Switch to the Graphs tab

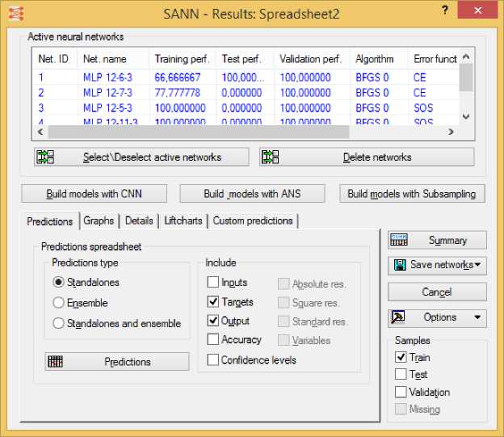pos(99,221)
